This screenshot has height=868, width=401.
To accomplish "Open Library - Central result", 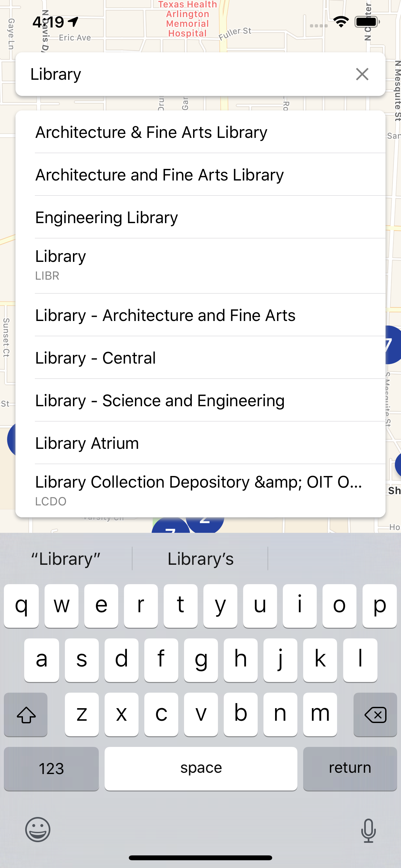I will [x=200, y=358].
